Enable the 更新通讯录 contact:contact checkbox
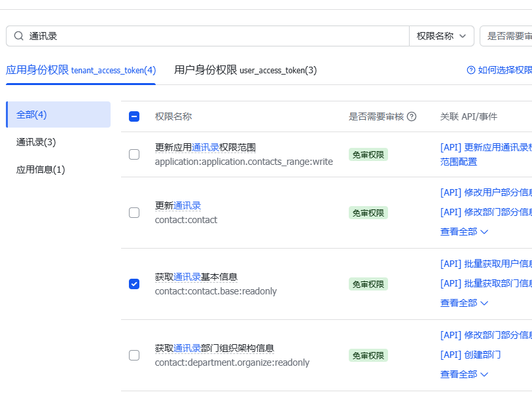This screenshot has width=532, height=405. tap(134, 213)
